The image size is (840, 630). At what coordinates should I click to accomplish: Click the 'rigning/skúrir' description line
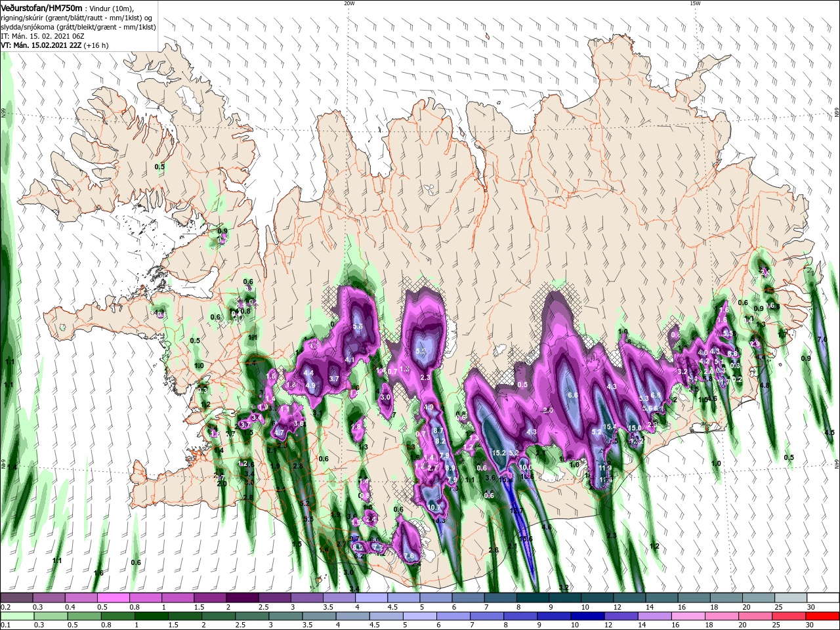tap(78, 17)
